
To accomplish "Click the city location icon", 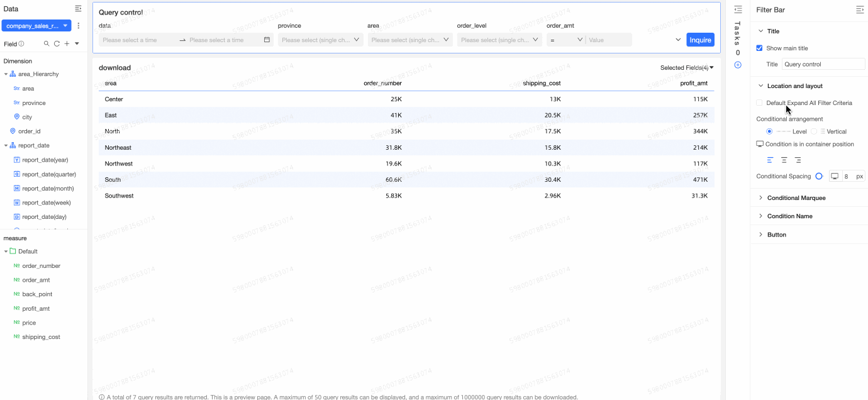I will [17, 117].
